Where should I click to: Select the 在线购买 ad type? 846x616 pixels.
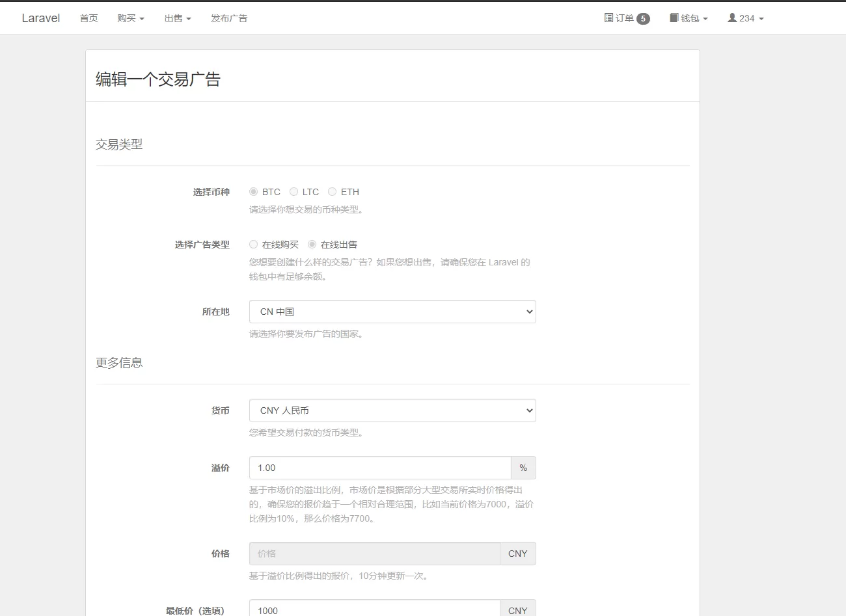[x=254, y=245]
